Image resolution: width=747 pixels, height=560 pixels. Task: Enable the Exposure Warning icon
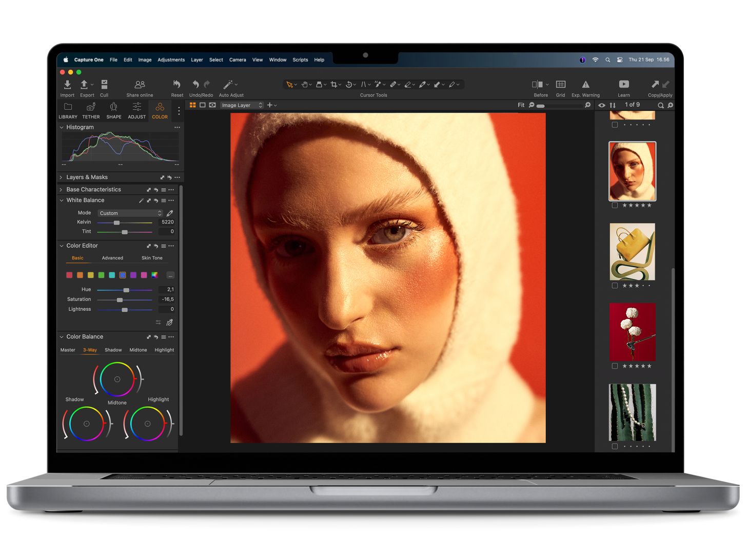(x=585, y=85)
